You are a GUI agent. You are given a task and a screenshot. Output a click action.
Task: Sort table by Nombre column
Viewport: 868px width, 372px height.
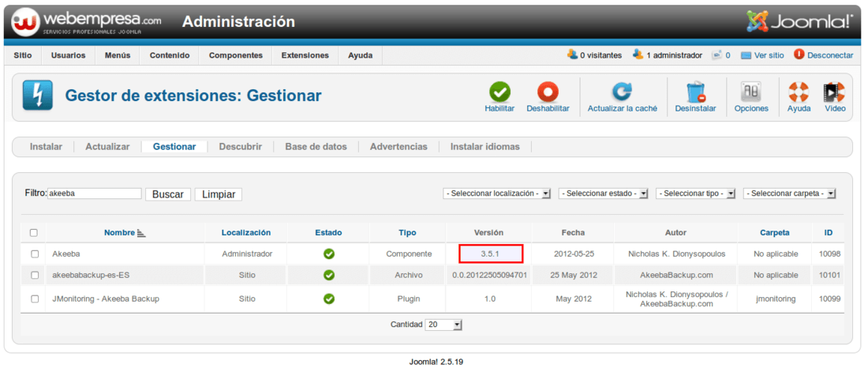coord(119,233)
